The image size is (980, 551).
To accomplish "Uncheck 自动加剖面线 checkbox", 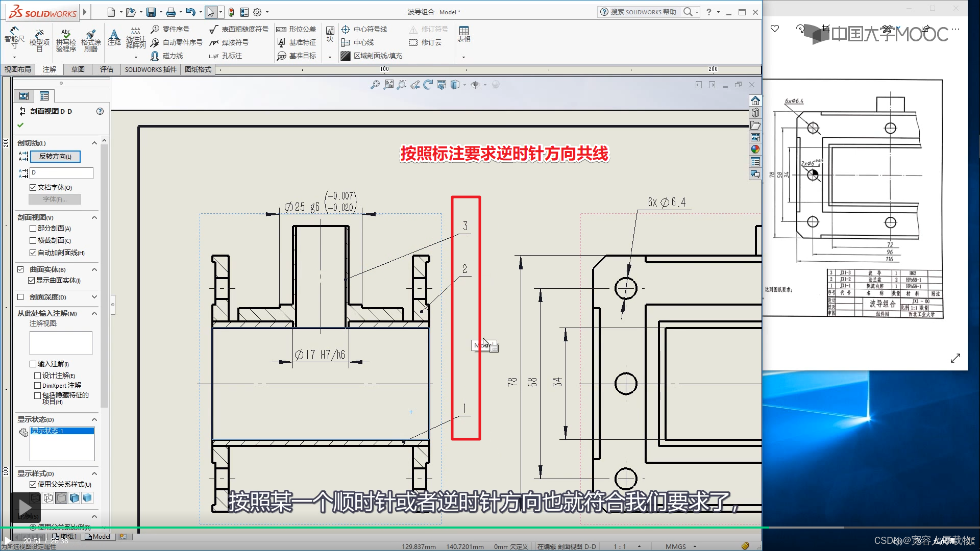I will click(x=33, y=253).
